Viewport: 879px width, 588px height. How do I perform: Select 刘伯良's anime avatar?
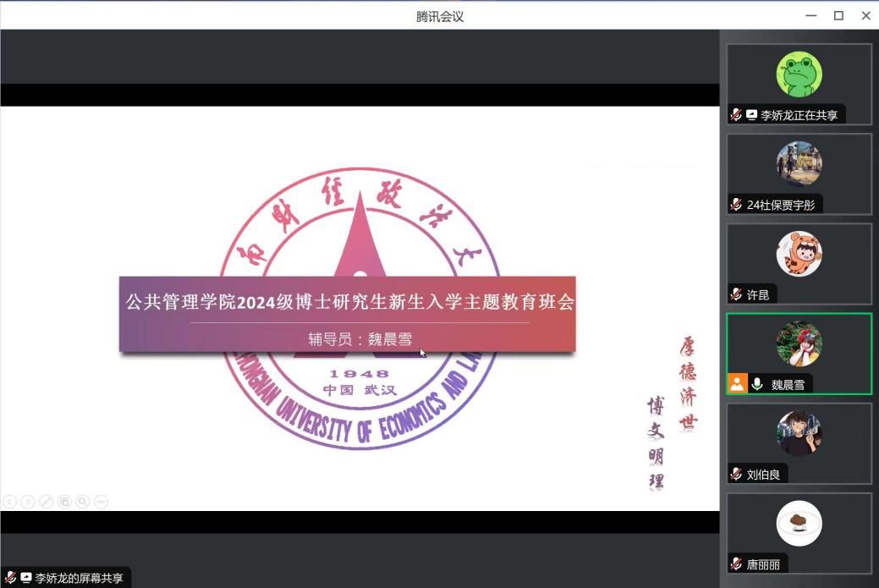click(x=799, y=433)
